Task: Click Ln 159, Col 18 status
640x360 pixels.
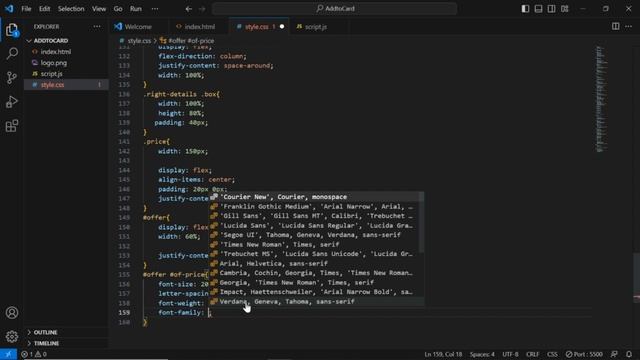Action: click(443, 354)
